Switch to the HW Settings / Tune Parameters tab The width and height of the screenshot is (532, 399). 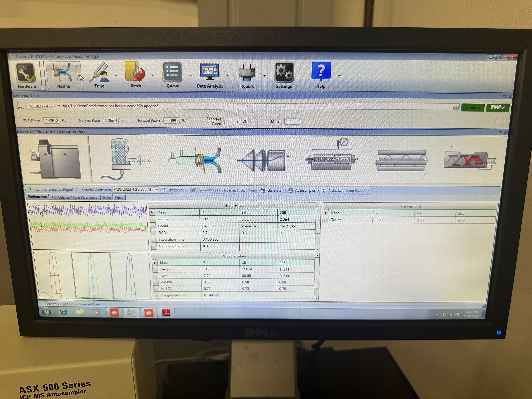(75, 197)
